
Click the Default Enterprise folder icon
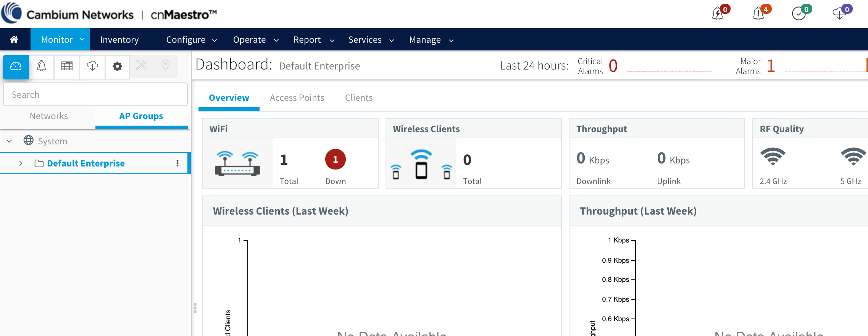pos(39,163)
